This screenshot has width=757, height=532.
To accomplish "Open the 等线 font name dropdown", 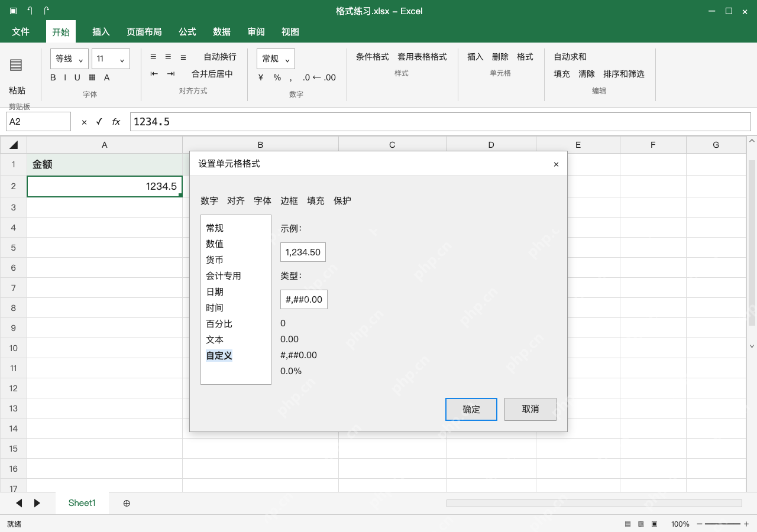I will (x=70, y=59).
